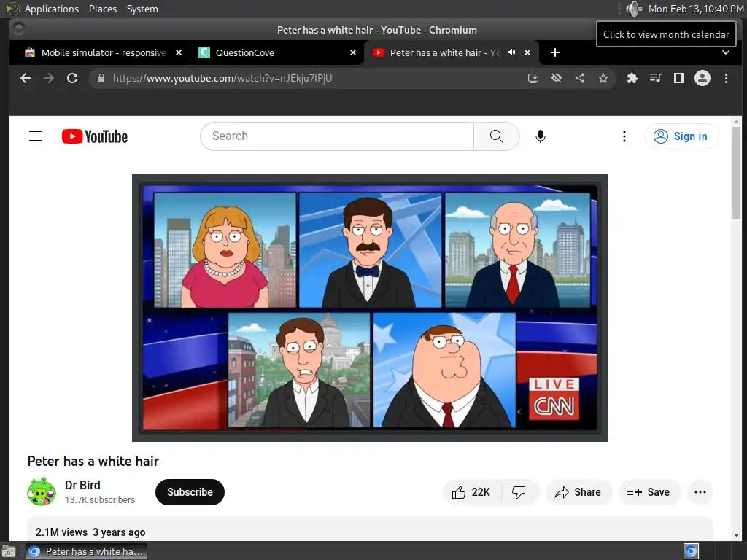
Task: Select the Peter has a white ha... taskbar window
Action: 86,551
